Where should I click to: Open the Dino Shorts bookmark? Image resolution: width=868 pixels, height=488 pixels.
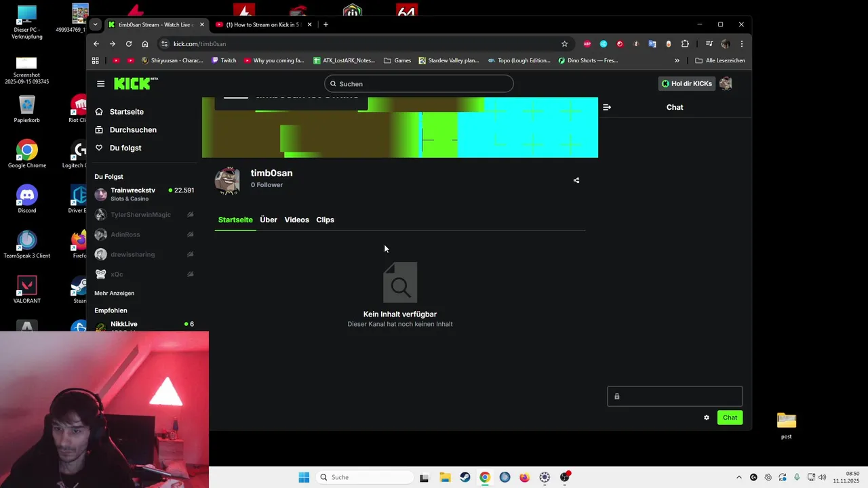[x=588, y=60]
